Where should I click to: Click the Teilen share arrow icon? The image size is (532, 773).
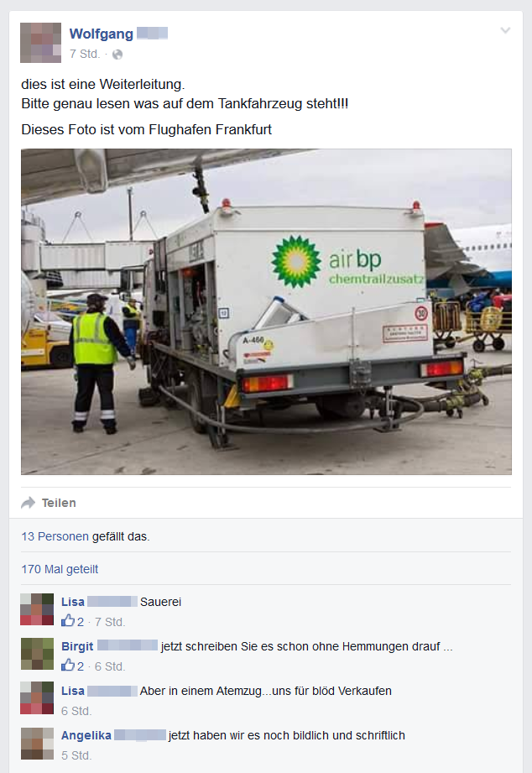[28, 503]
